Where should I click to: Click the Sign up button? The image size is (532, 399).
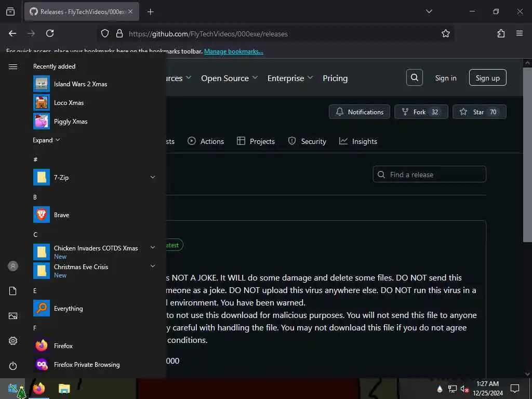(487, 78)
